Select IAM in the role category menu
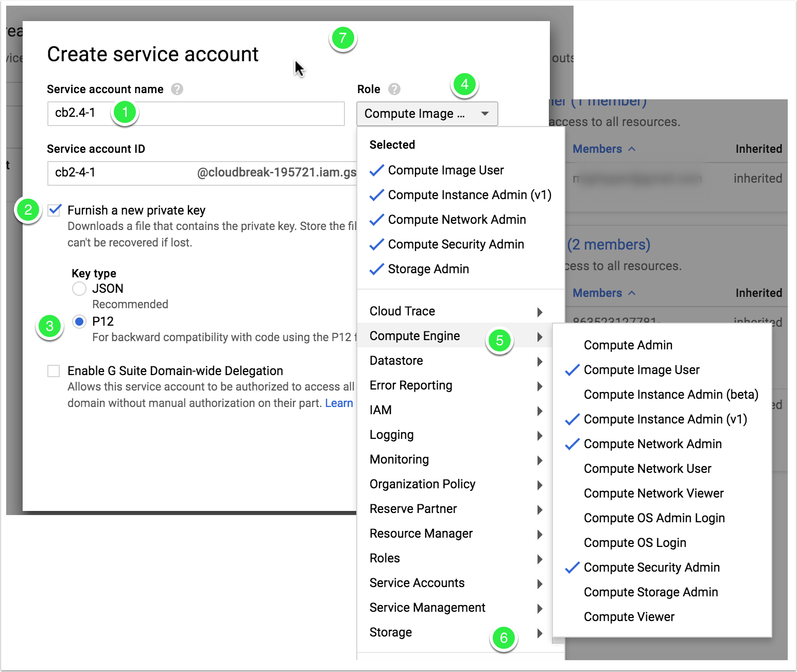This screenshot has height=672, width=797. (x=380, y=410)
